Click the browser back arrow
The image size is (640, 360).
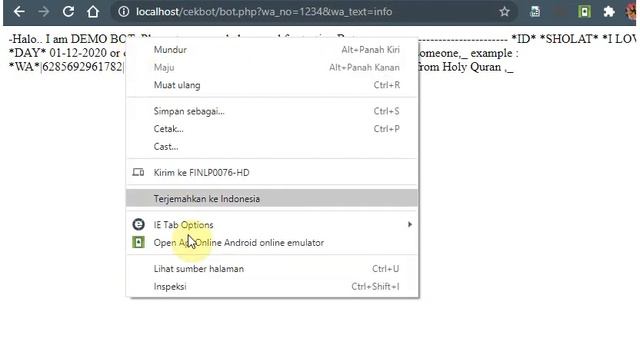coord(19,11)
